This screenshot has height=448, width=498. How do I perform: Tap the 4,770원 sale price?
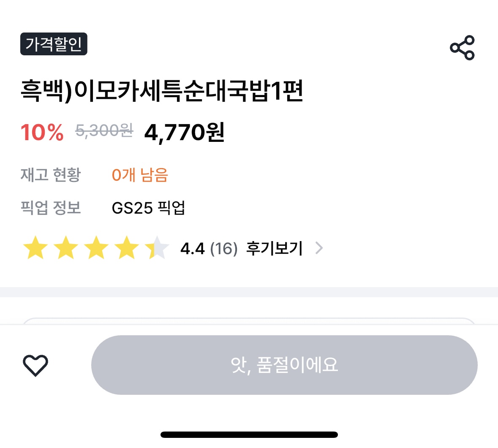click(184, 132)
